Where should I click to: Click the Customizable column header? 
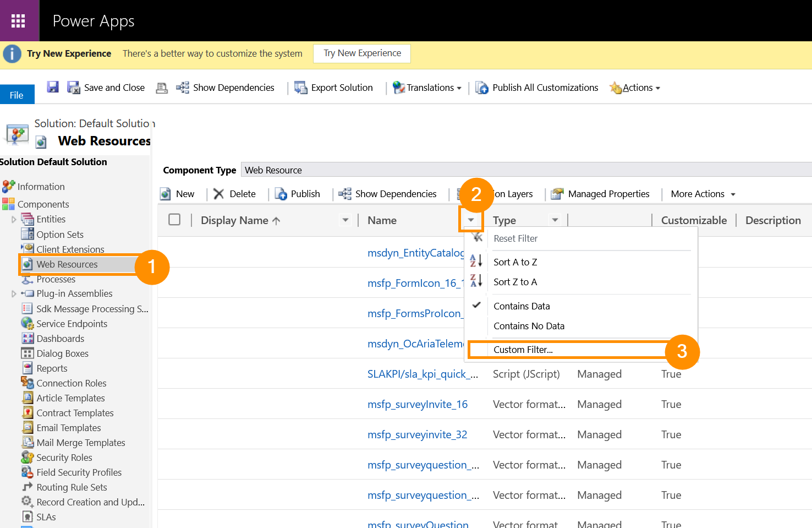[x=694, y=220]
